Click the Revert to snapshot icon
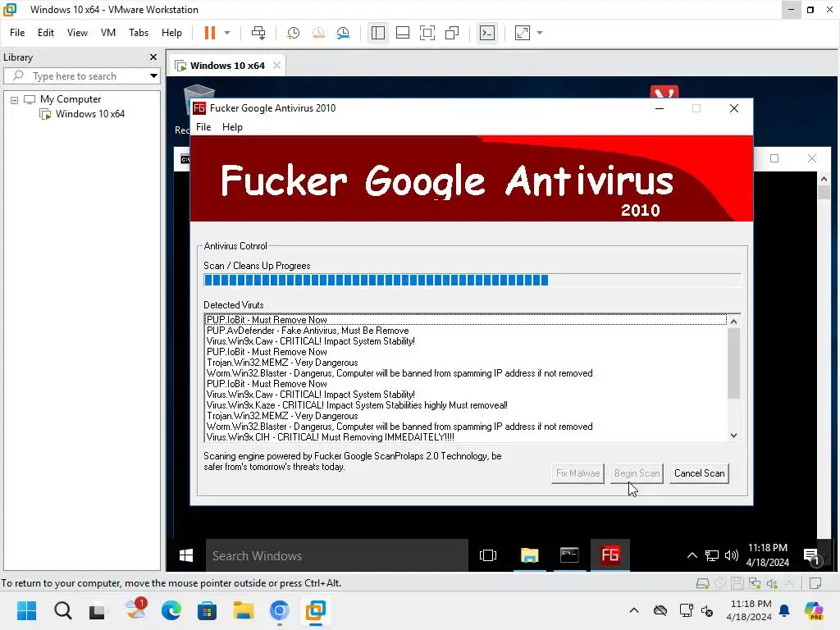This screenshot has height=630, width=840. tap(318, 33)
